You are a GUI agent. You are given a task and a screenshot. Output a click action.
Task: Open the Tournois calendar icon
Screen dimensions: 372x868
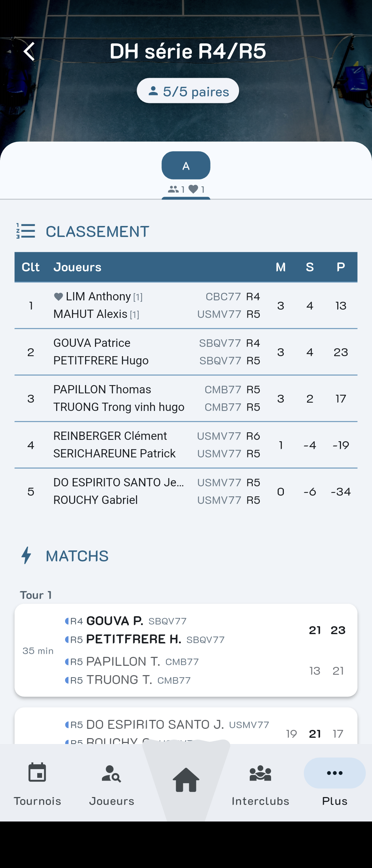point(37,773)
